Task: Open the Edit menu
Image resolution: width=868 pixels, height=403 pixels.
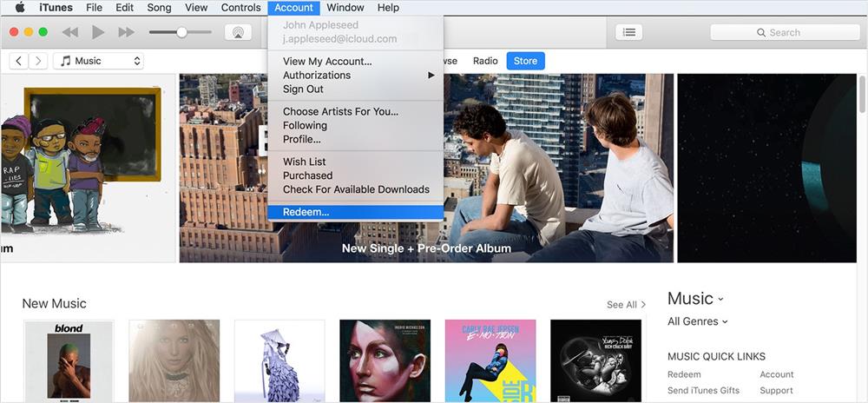Action: click(x=124, y=8)
